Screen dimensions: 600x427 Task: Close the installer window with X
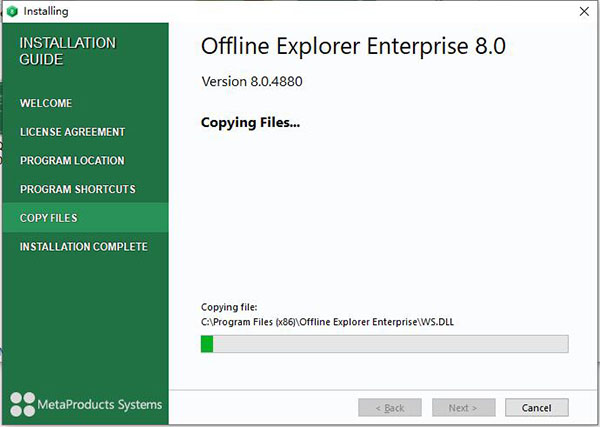click(x=584, y=11)
